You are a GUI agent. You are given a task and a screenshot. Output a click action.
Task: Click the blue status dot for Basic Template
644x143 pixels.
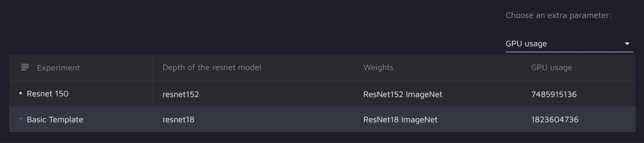[21, 119]
